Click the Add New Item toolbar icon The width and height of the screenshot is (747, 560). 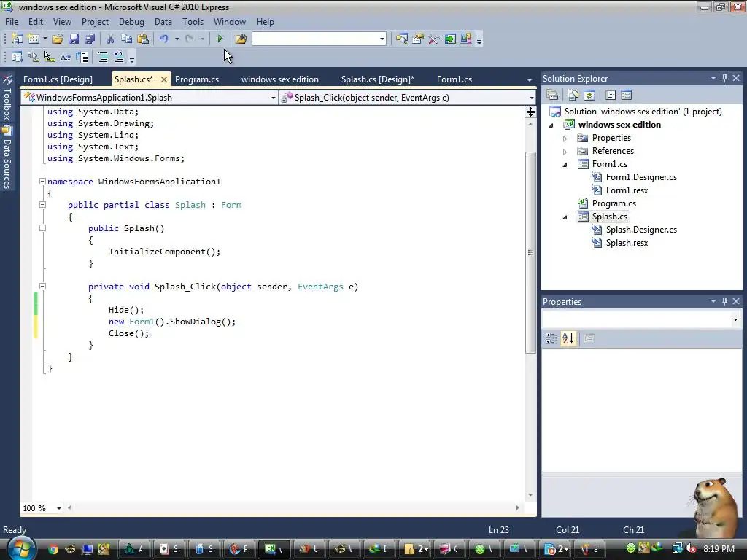click(x=34, y=39)
